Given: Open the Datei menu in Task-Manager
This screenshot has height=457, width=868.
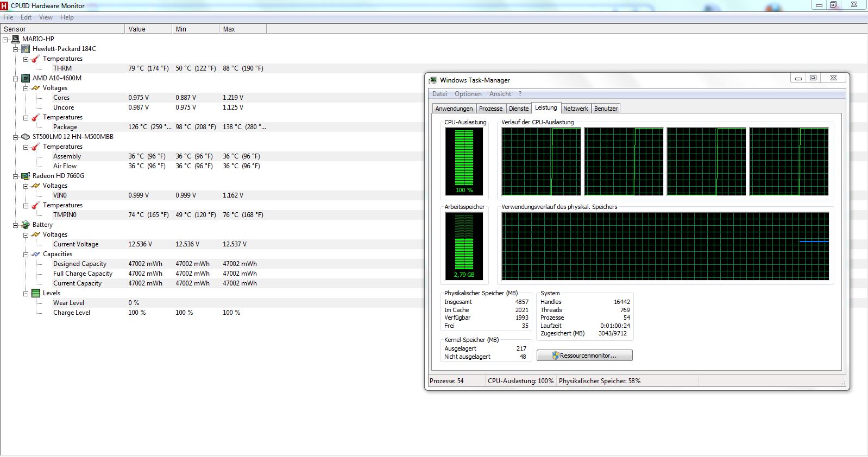Looking at the screenshot, I should tap(439, 94).
